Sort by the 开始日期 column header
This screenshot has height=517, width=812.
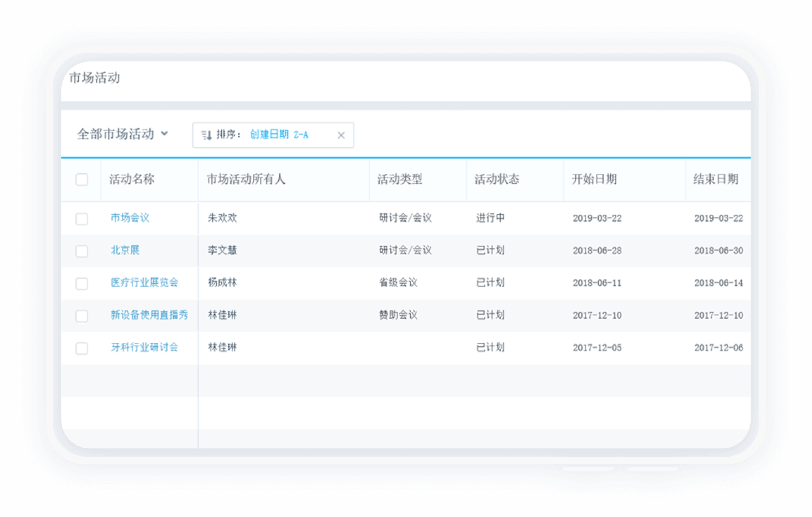[x=594, y=179]
